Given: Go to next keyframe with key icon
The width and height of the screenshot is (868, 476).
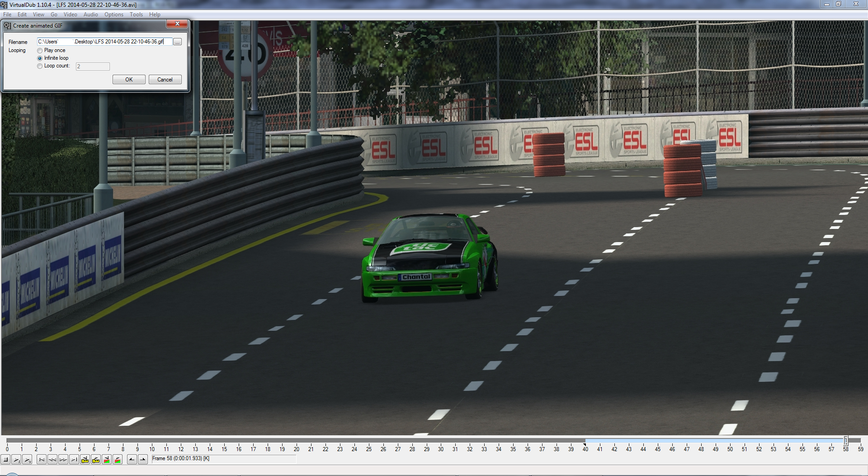Looking at the screenshot, I should pos(96,460).
